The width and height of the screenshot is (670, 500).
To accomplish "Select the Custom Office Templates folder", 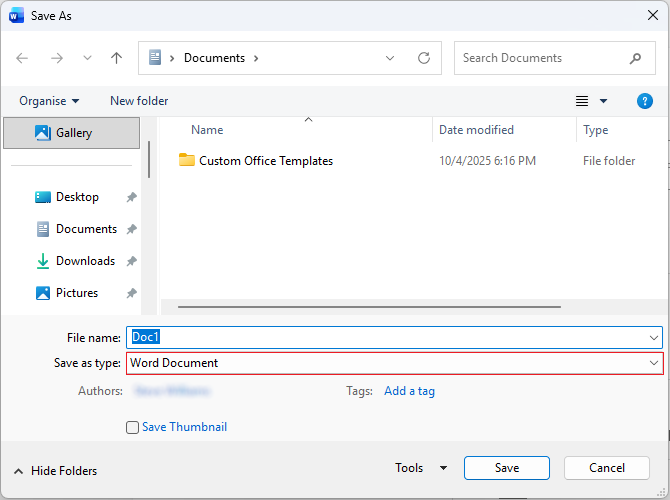I will coord(266,161).
